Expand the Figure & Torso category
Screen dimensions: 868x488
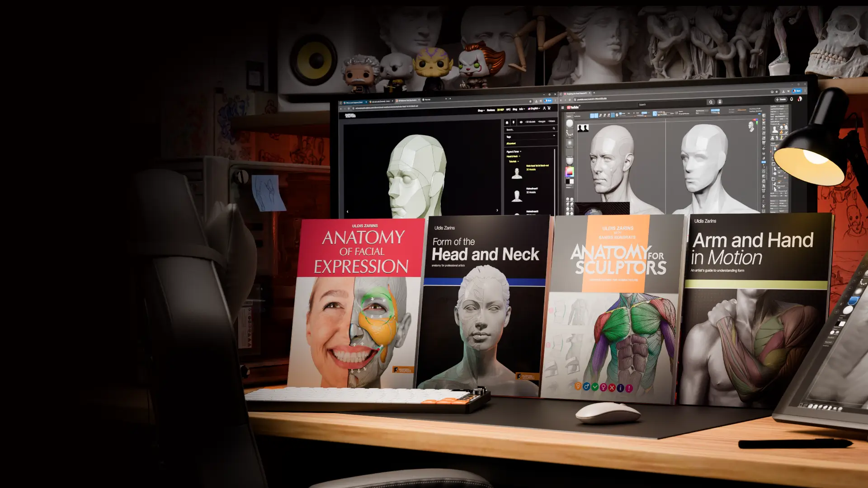pos(514,151)
